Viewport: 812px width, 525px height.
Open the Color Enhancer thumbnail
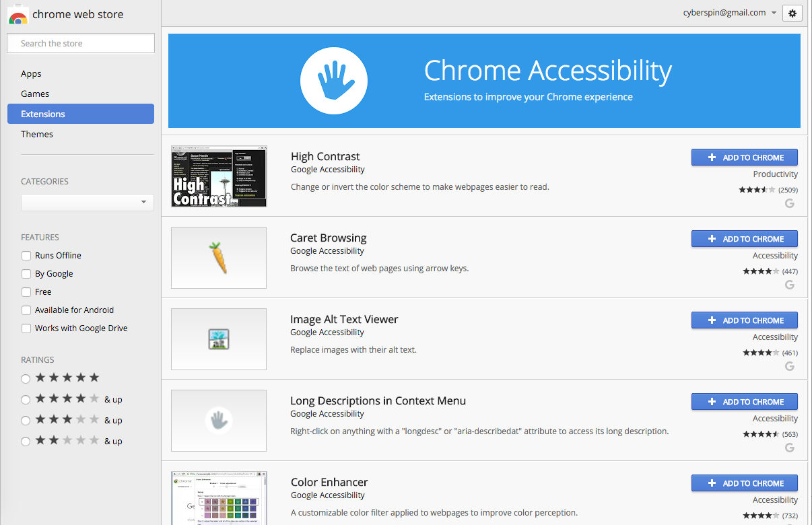coord(219,498)
